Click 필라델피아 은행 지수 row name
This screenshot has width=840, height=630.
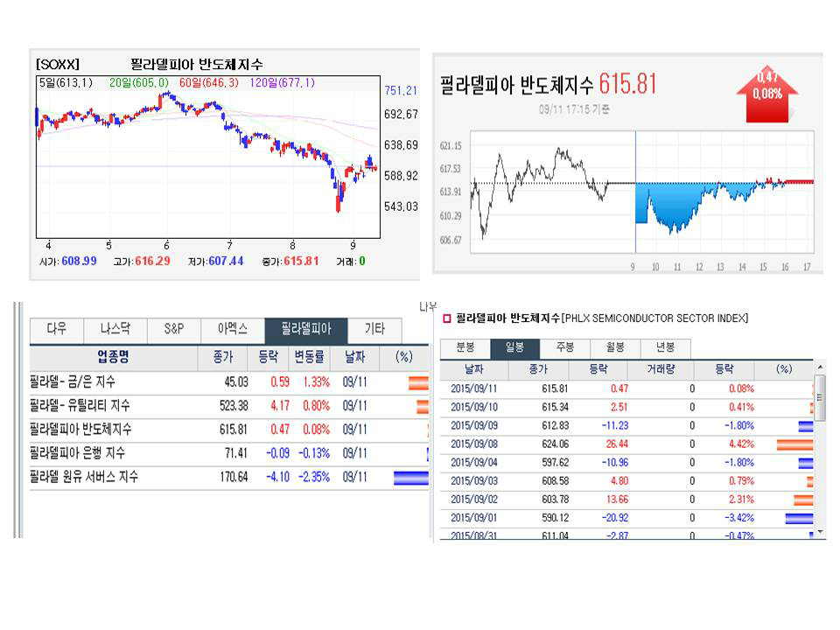point(77,453)
